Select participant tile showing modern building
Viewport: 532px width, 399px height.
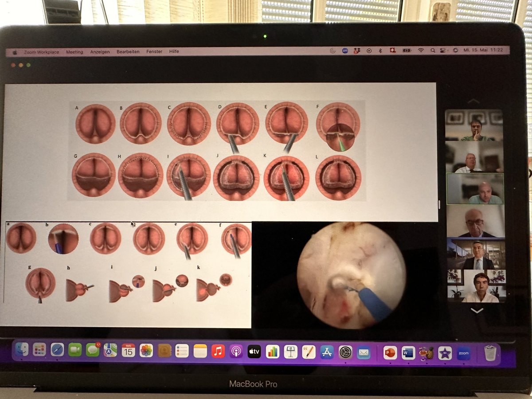[x=476, y=254]
